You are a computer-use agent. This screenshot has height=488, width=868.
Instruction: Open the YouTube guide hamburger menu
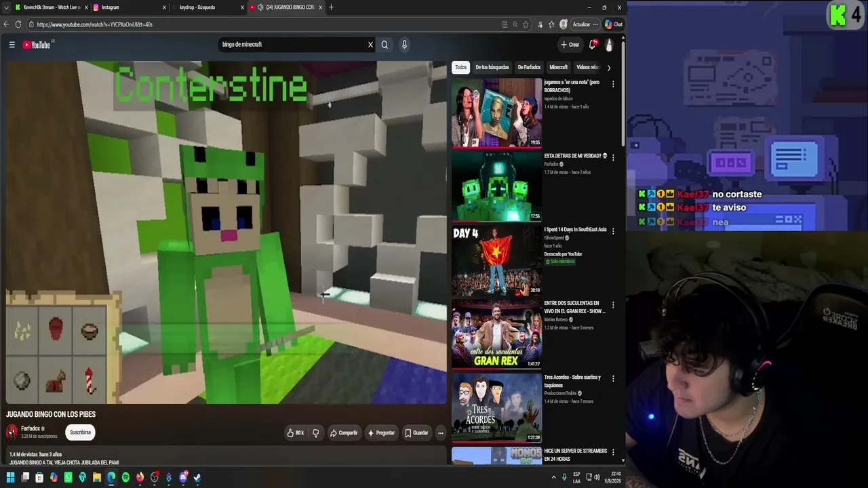[12, 45]
